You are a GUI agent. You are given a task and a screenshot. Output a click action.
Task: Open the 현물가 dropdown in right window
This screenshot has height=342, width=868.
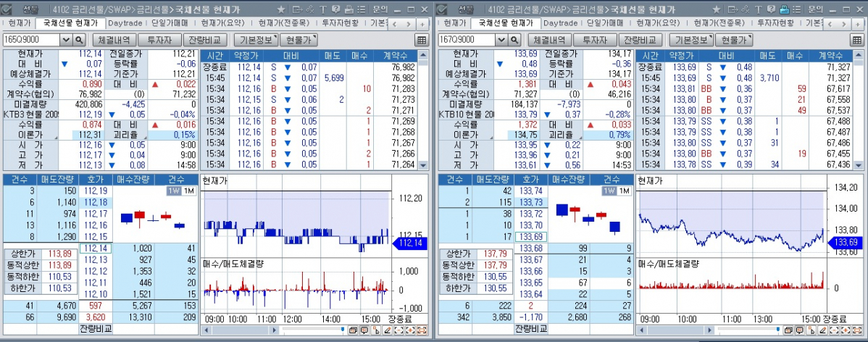pos(734,40)
